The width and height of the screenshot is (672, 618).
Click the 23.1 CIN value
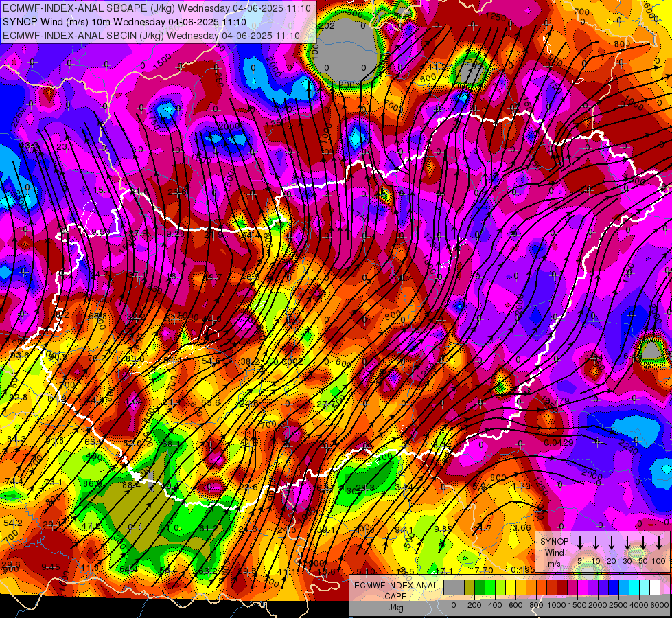[65, 147]
